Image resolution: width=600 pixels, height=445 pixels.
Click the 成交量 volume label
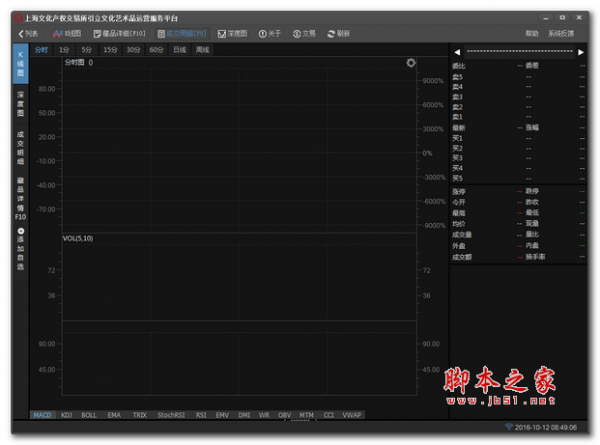tap(462, 235)
